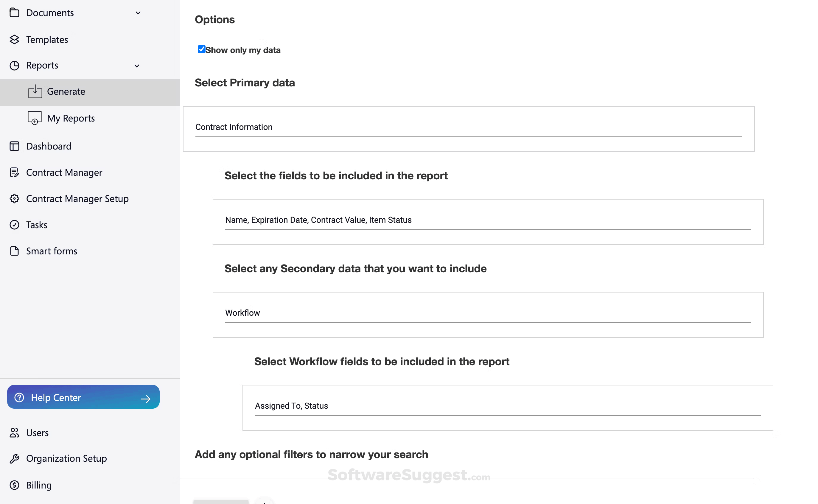Click the Add any optional filters heading
The image size is (818, 504).
tap(311, 454)
